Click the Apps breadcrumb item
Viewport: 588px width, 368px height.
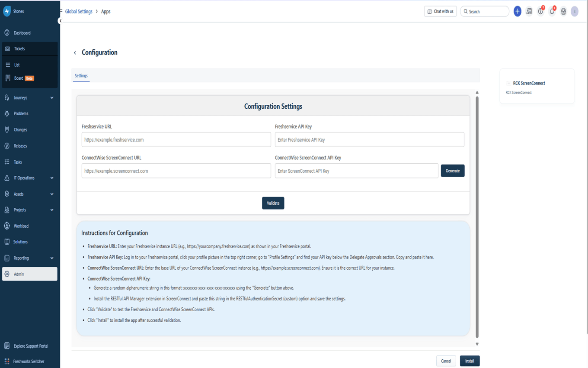pyautogui.click(x=106, y=12)
